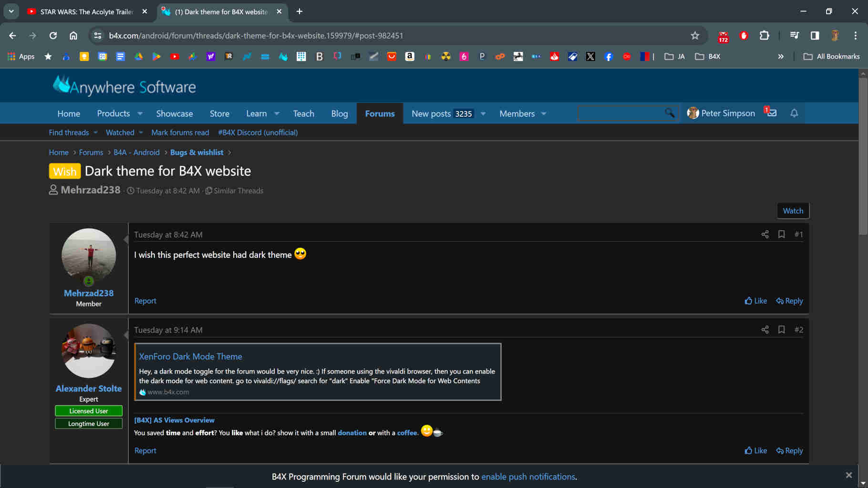Show hidden bookmarks with the chevron
Image resolution: width=868 pixels, height=488 pixels.
click(x=781, y=56)
